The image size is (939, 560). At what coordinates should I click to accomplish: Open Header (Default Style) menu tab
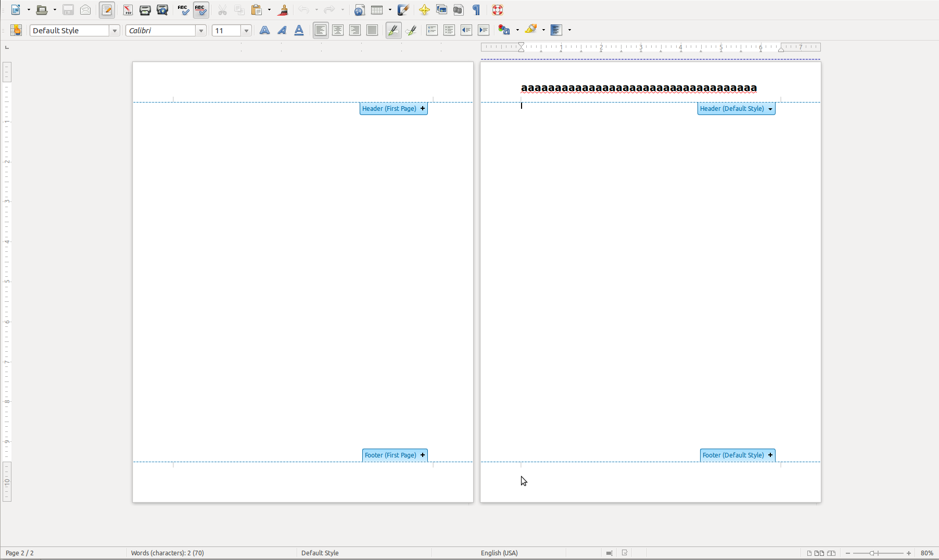pos(736,109)
